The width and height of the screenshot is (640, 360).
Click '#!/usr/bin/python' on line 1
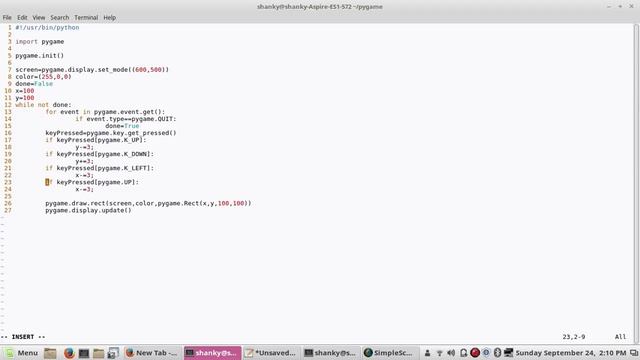click(47, 27)
